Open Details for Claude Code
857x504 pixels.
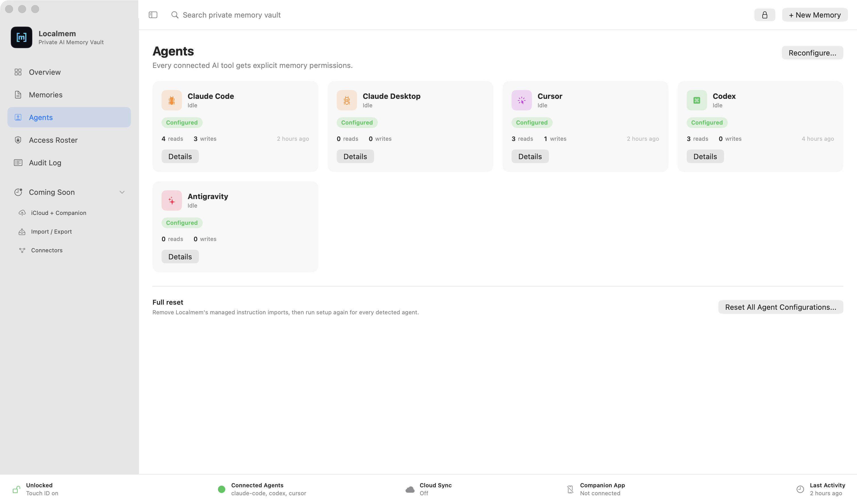[180, 156]
